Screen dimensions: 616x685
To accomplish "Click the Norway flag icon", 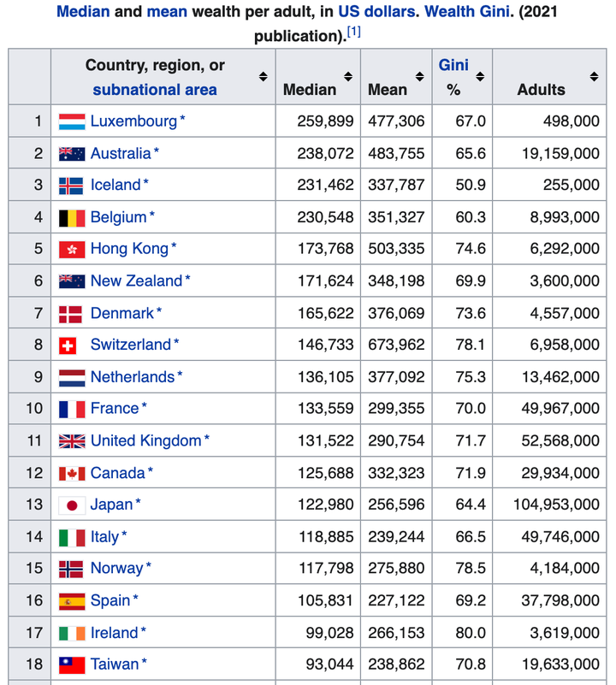I will [x=71, y=570].
